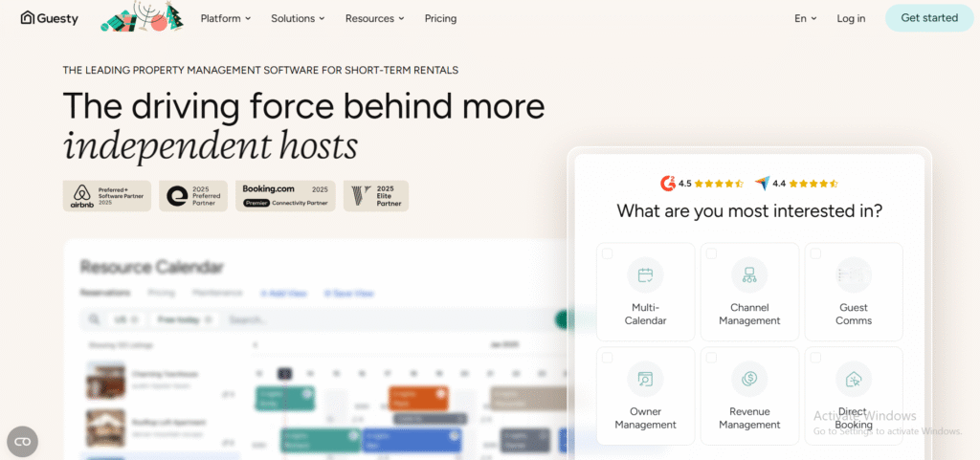Click the Booking.com Premier partner badge

[285, 196]
